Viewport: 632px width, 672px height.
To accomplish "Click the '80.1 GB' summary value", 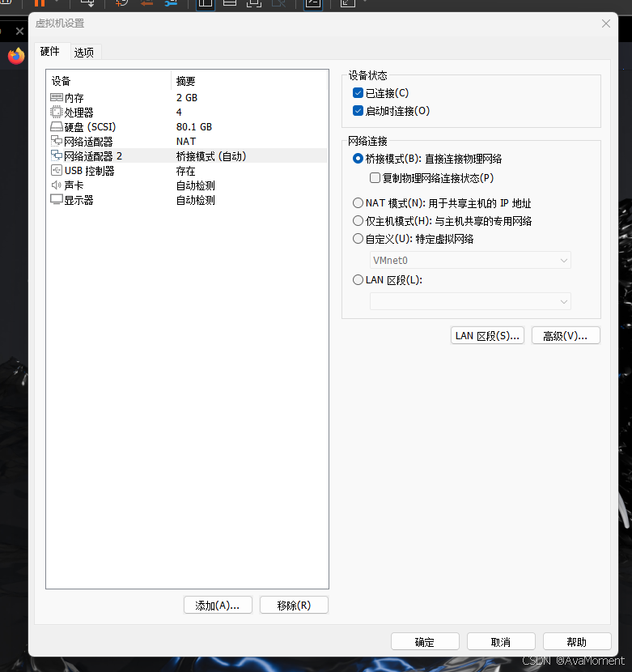I will 194,127.
